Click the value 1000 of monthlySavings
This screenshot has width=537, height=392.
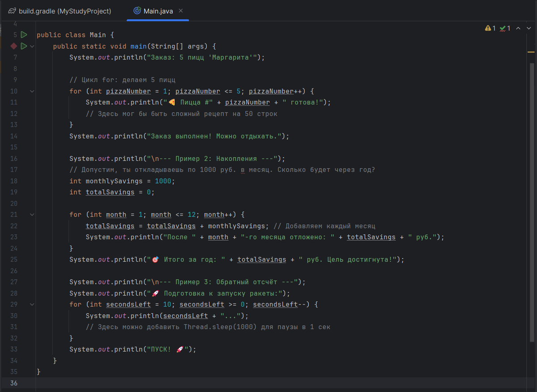click(163, 181)
